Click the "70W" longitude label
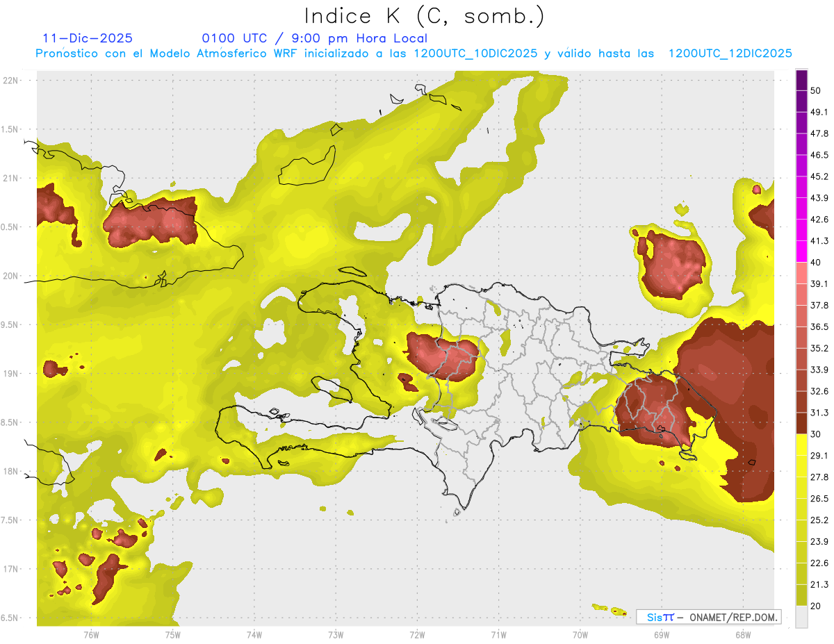The width and height of the screenshot is (834, 644). pyautogui.click(x=580, y=635)
